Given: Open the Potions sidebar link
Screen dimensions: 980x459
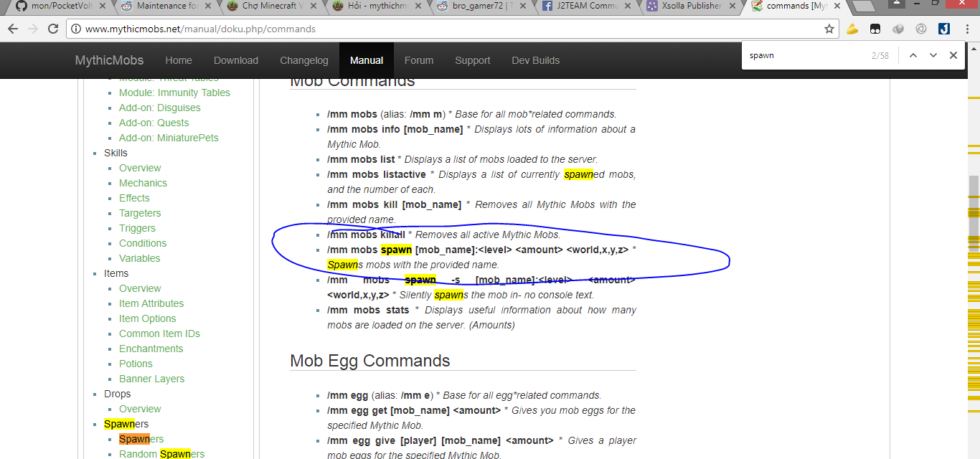Looking at the screenshot, I should pos(136,364).
